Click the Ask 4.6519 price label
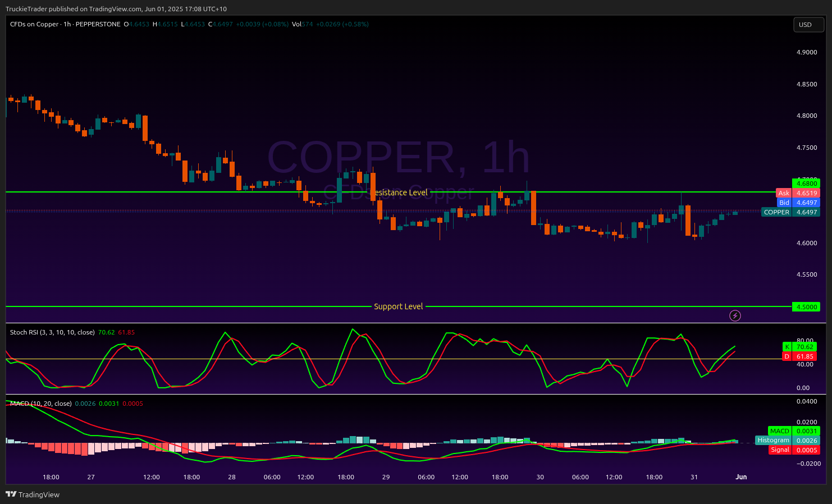Image resolution: width=832 pixels, height=504 pixels. point(798,193)
